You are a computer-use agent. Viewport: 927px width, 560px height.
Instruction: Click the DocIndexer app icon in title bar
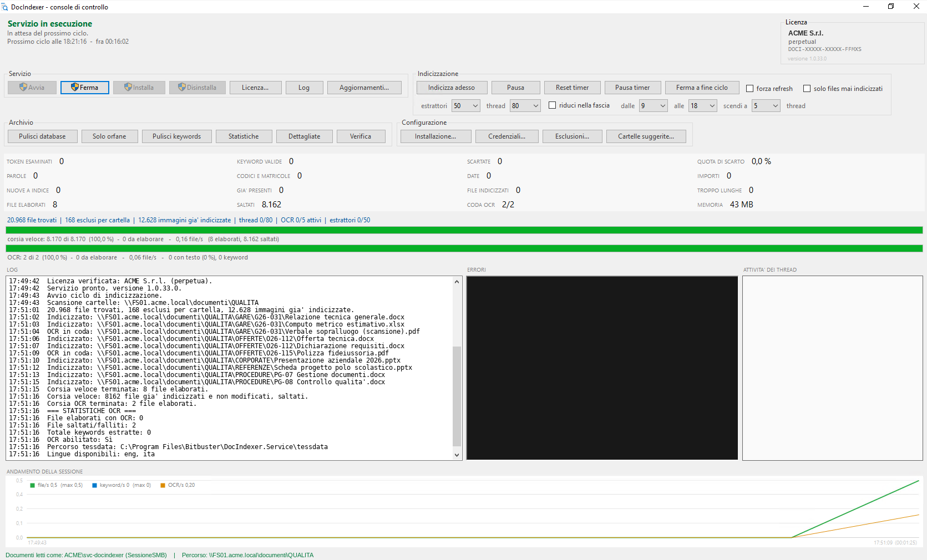point(5,7)
